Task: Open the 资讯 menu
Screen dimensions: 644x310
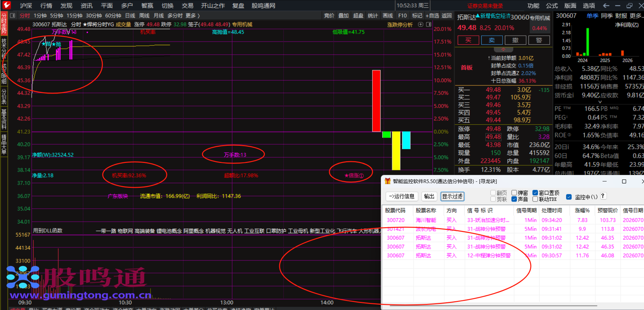Action: click(x=87, y=6)
